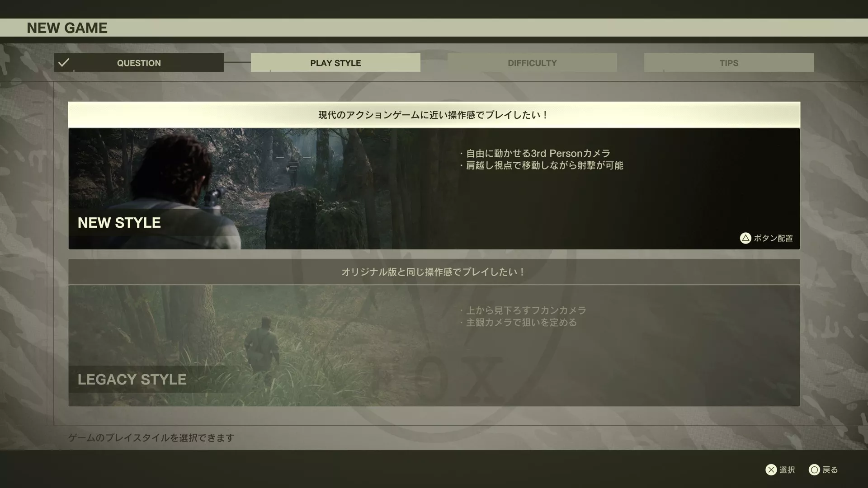Click the NEW GAME title header
The height and width of the screenshot is (488, 868).
(x=67, y=28)
